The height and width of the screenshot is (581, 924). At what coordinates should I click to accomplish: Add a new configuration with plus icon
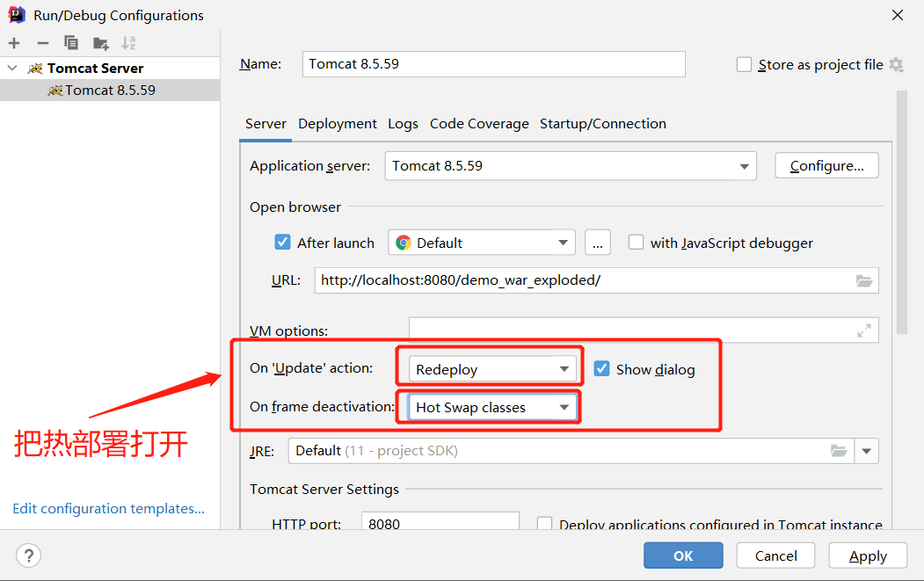pyautogui.click(x=14, y=43)
